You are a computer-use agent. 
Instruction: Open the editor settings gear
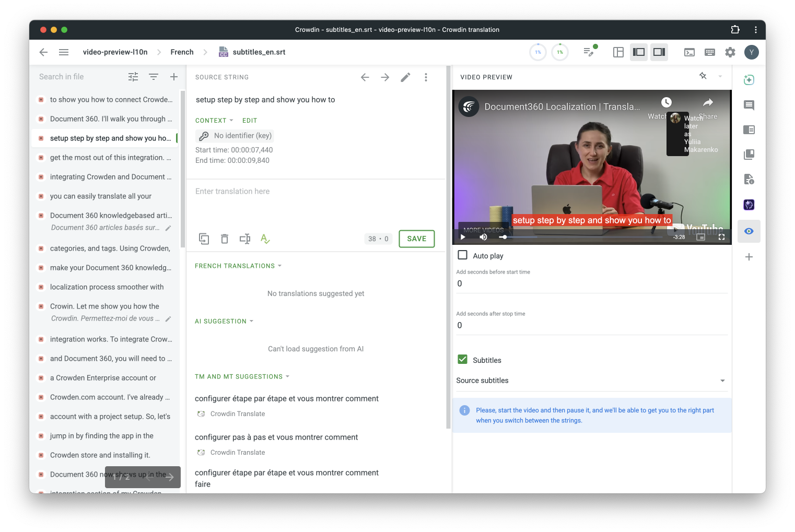730,52
